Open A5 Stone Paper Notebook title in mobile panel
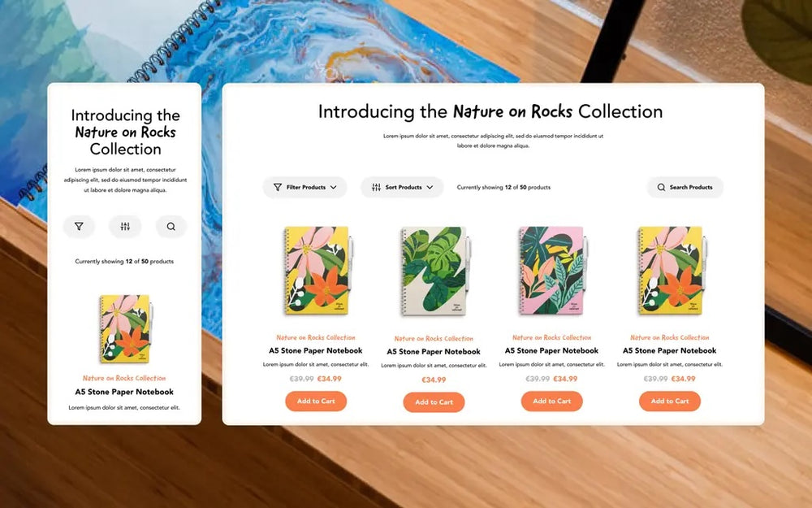The height and width of the screenshot is (508, 812). coord(124,392)
